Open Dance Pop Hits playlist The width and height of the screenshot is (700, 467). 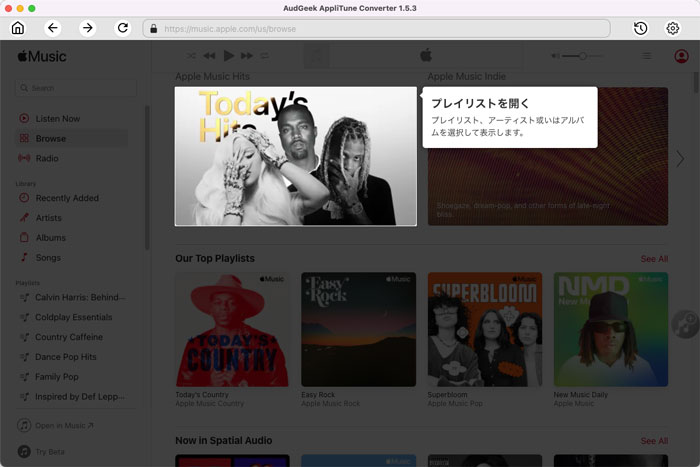[x=72, y=357]
